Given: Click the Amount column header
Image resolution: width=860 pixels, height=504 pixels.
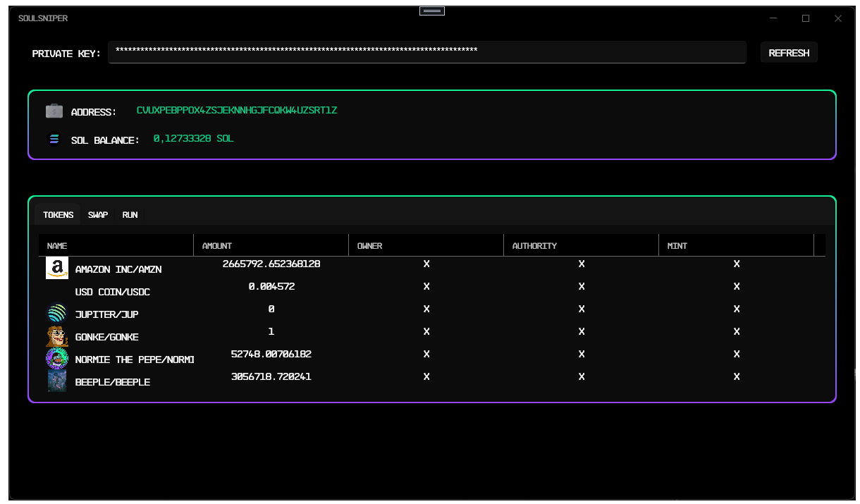Looking at the screenshot, I should click(216, 245).
